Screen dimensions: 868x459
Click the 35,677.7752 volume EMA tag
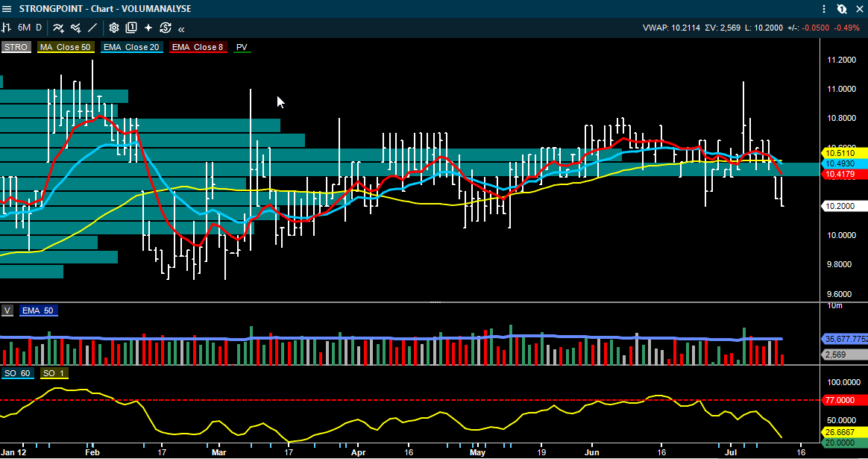845,339
